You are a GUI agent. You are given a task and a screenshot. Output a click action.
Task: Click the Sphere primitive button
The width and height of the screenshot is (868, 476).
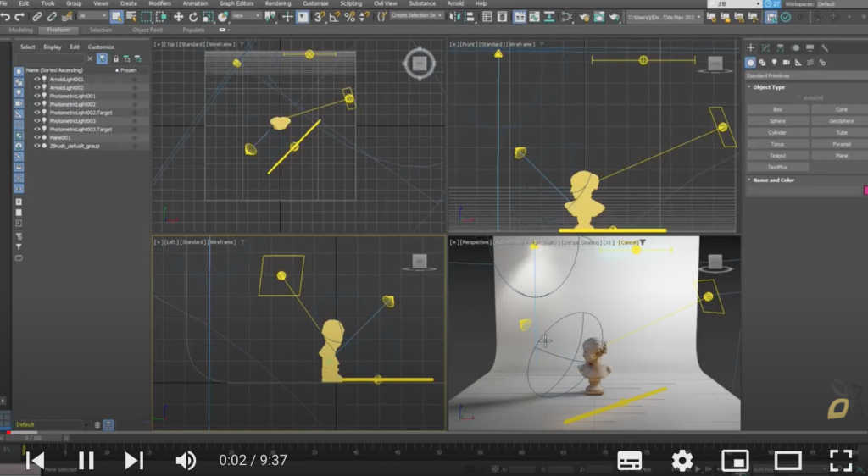[x=778, y=121]
